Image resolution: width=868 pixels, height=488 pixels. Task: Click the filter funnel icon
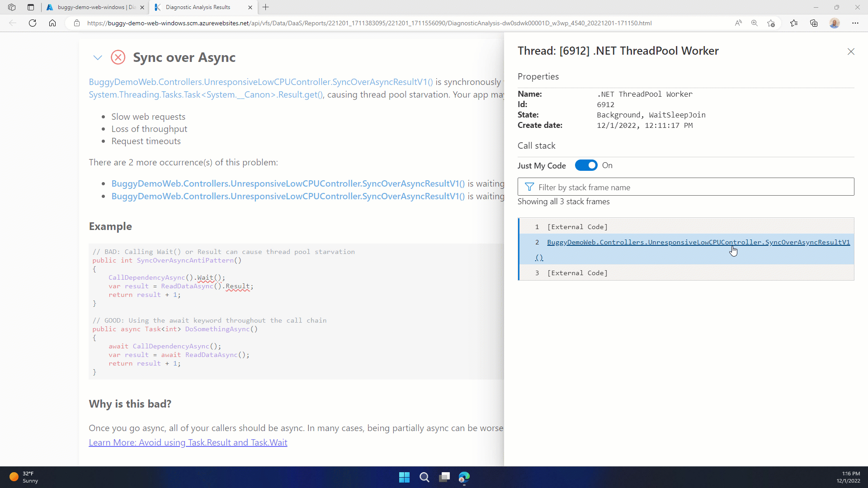pos(529,187)
